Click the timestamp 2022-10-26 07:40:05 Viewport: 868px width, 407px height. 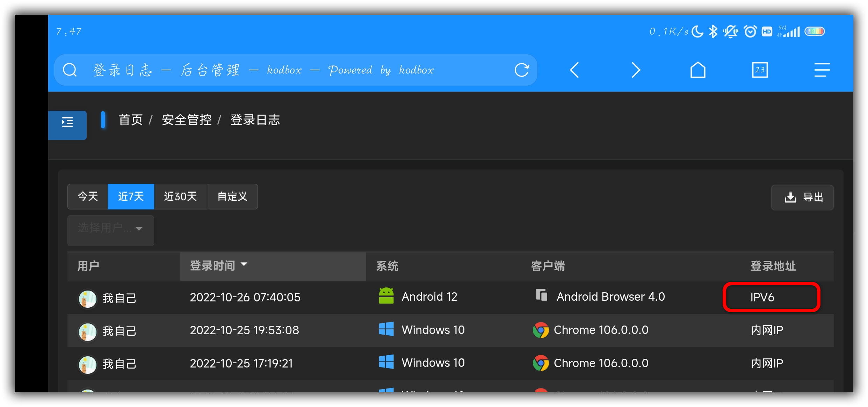coord(245,297)
